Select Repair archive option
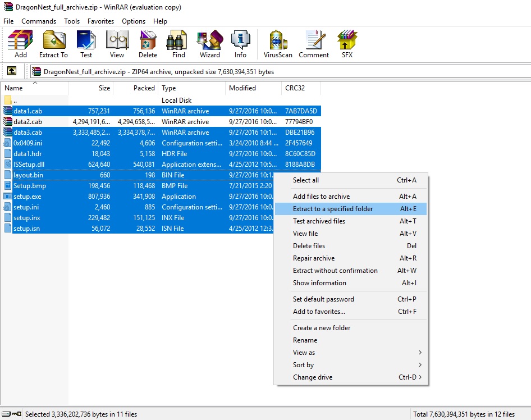 351,258
